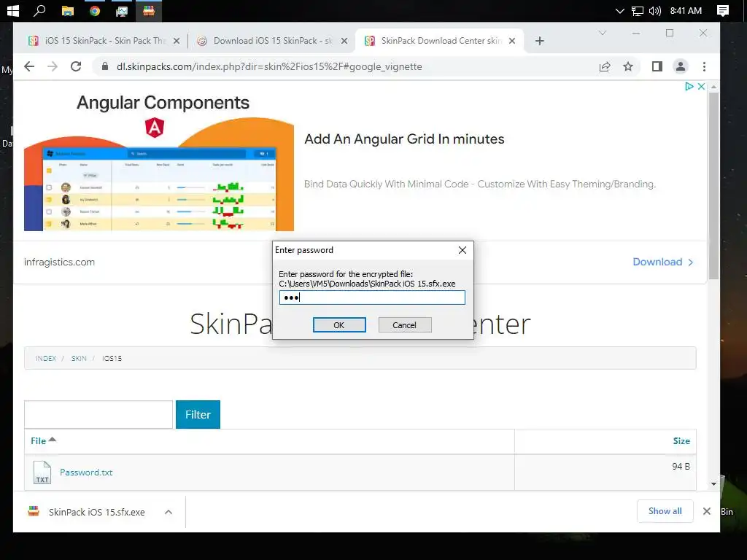Switch to iOS 15 SkinPack tab

104,41
